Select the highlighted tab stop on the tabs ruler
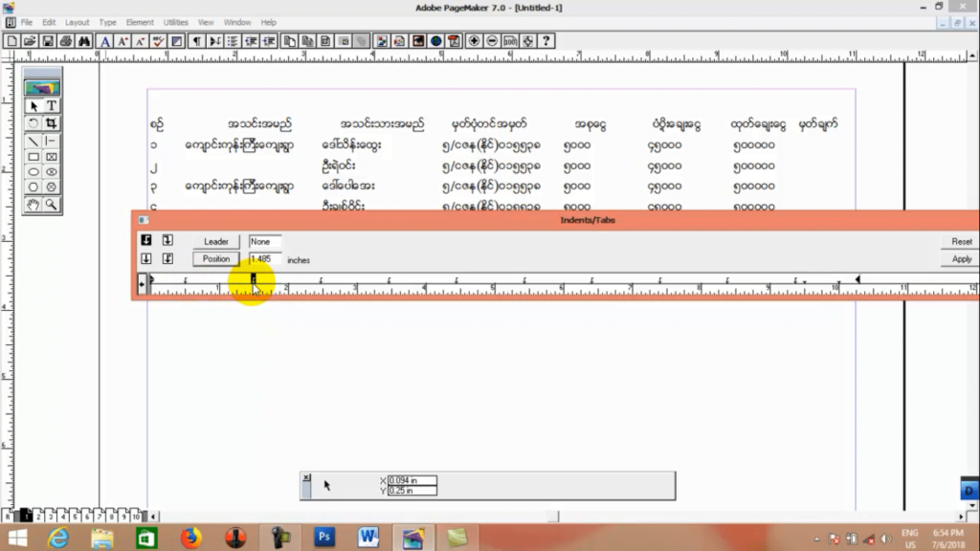Image resolution: width=980 pixels, height=551 pixels. [253, 278]
